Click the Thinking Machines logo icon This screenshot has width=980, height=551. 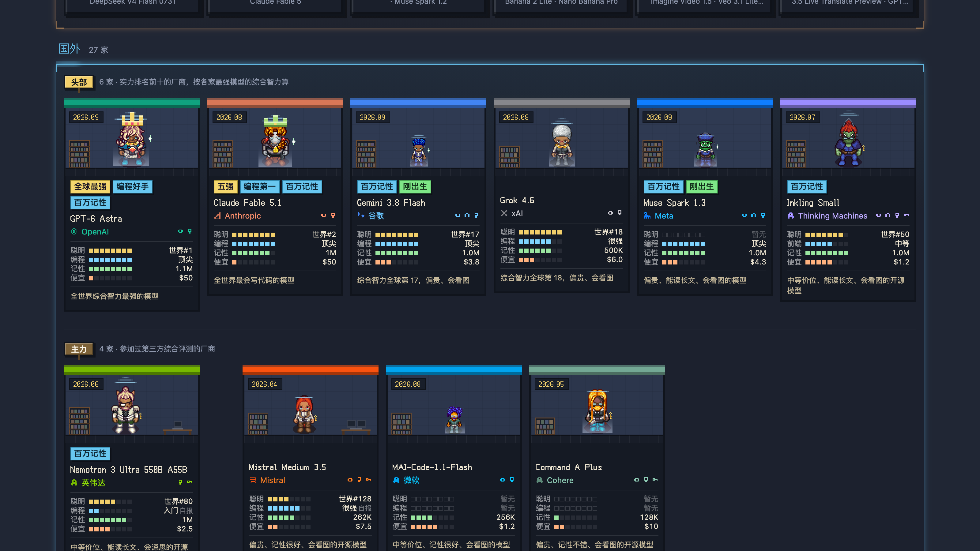click(x=790, y=216)
